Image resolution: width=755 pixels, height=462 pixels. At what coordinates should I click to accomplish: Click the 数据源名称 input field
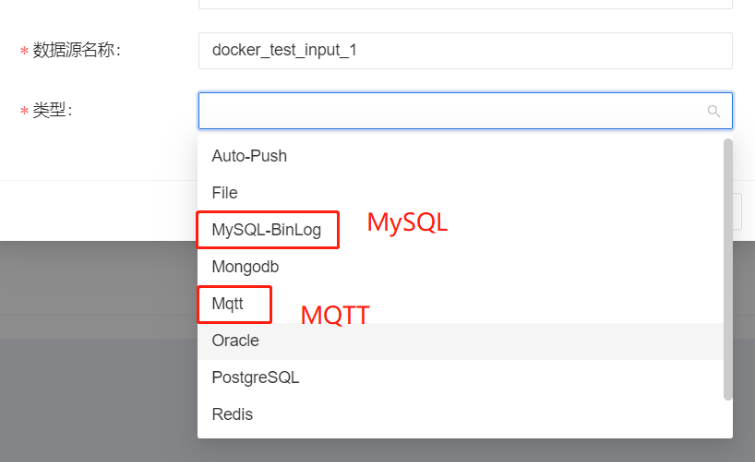point(465,50)
